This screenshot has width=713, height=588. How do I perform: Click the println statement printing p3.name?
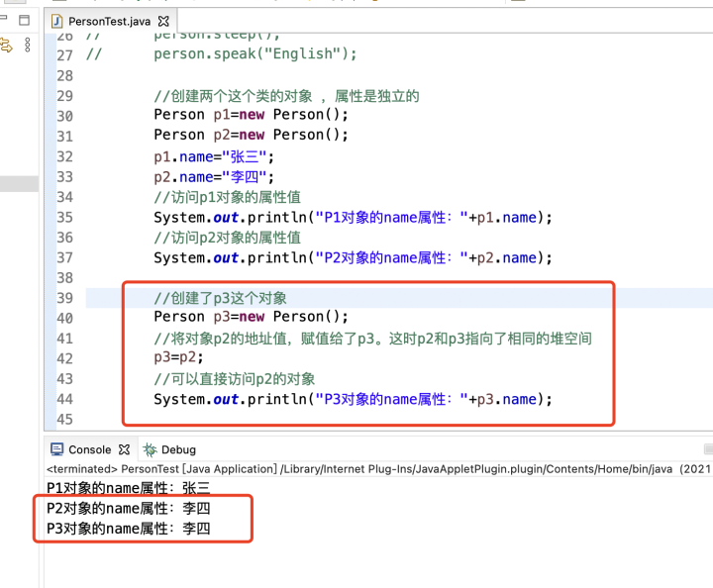click(x=353, y=399)
